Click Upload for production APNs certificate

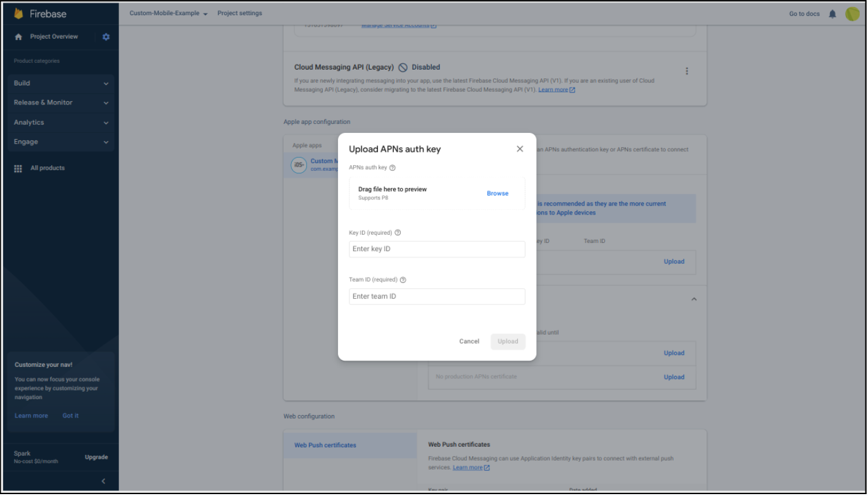(674, 377)
